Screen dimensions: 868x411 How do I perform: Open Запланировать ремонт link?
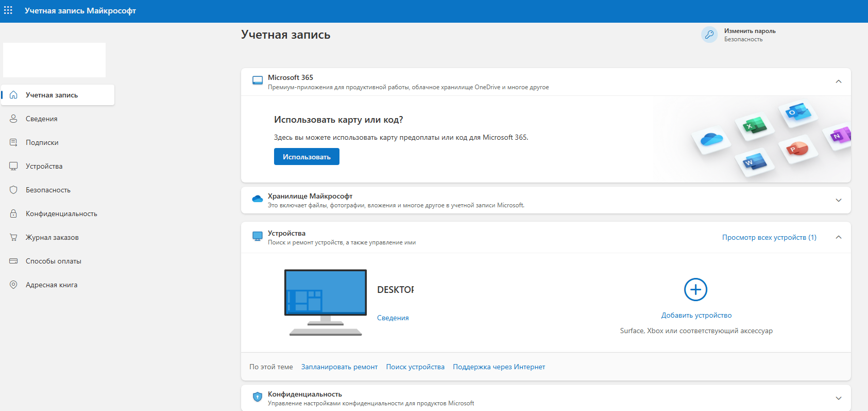tap(339, 367)
